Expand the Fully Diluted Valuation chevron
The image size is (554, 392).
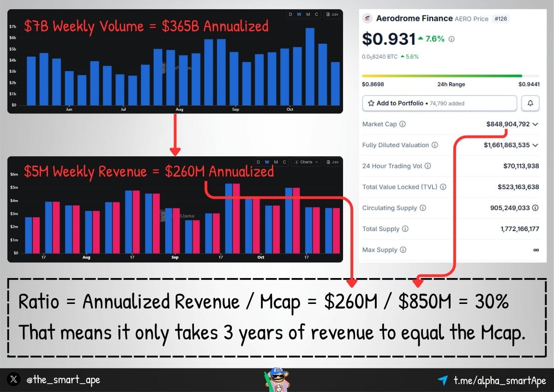[535, 145]
